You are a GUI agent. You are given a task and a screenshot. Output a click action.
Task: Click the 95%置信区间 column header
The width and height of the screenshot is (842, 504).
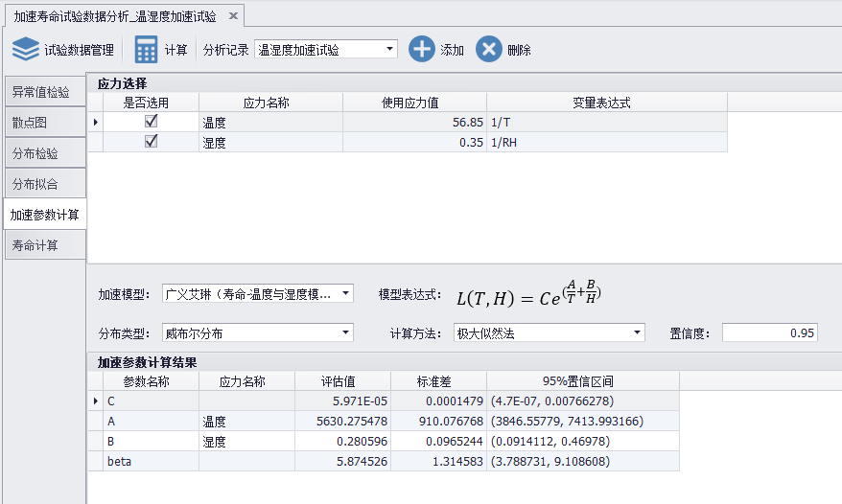(x=583, y=381)
